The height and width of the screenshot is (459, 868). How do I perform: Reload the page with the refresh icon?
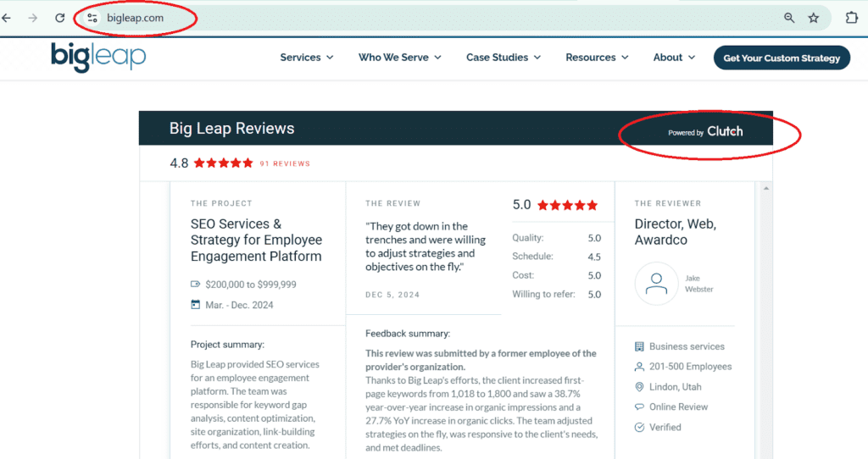pos(60,18)
